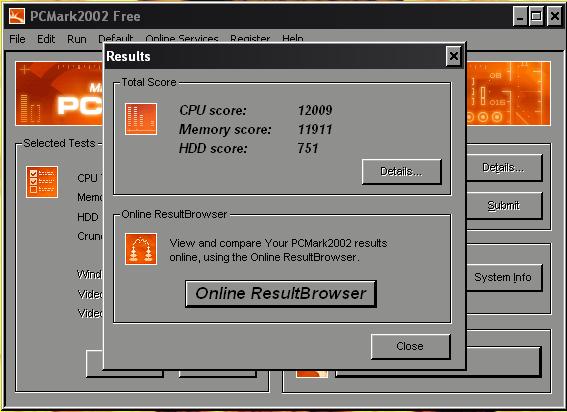Click the Memory score label
567x412 pixels.
pyautogui.click(x=225, y=129)
